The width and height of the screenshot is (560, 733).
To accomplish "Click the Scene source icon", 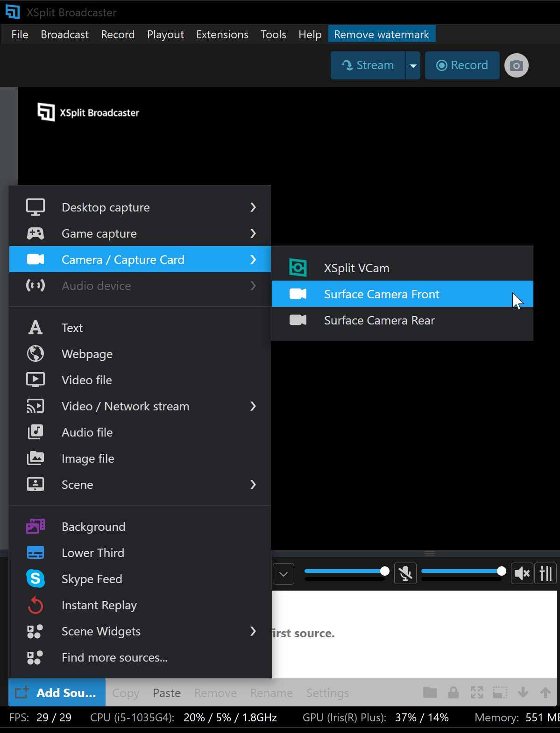I will pyautogui.click(x=35, y=485).
